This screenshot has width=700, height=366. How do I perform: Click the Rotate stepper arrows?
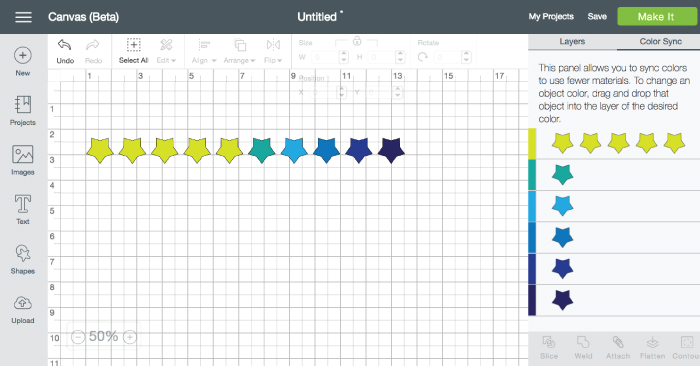466,57
